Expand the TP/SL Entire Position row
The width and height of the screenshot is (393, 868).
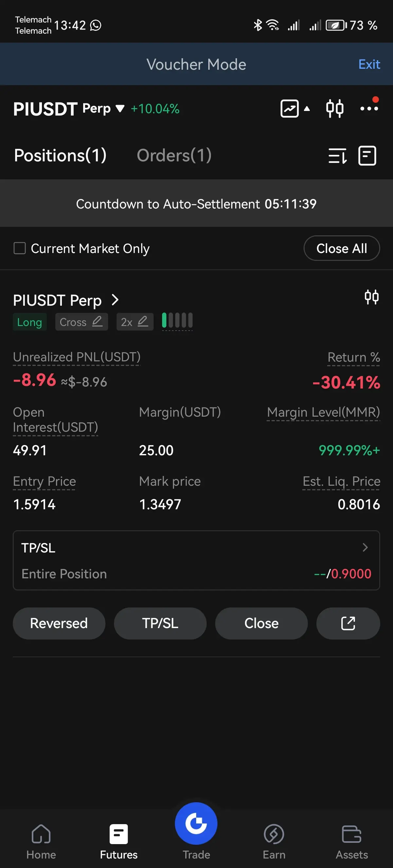click(x=196, y=560)
